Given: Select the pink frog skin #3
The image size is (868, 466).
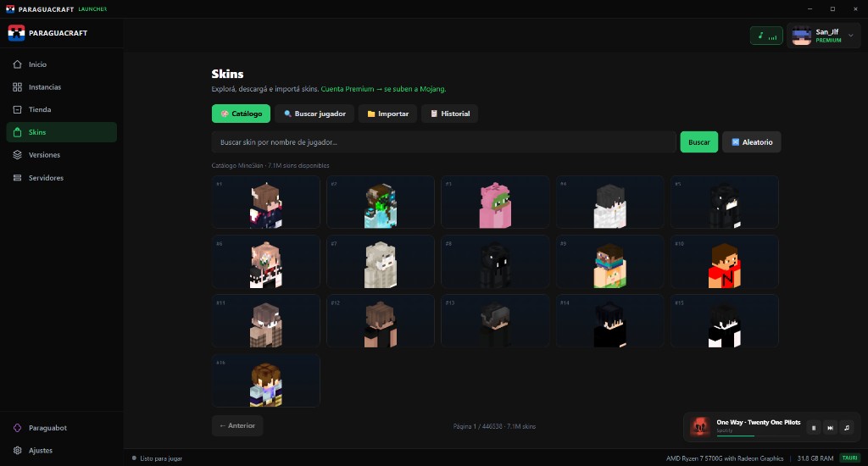Looking at the screenshot, I should [x=495, y=202].
